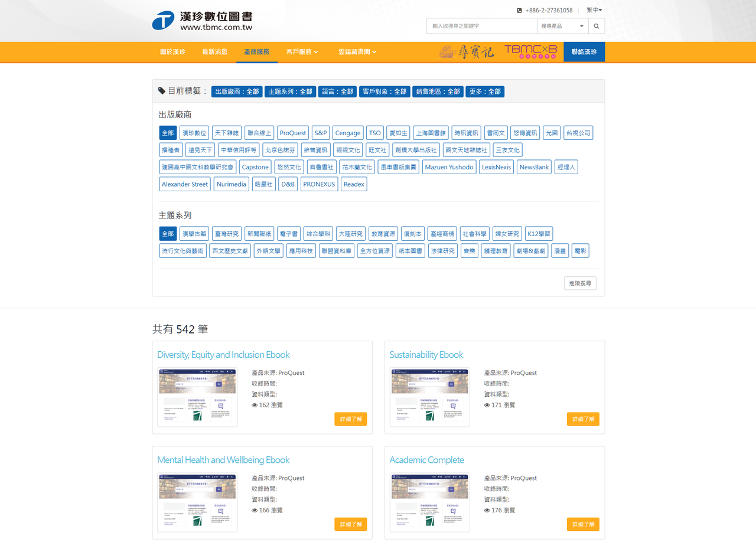Filter by publisher 天下雜誌

coord(227,133)
